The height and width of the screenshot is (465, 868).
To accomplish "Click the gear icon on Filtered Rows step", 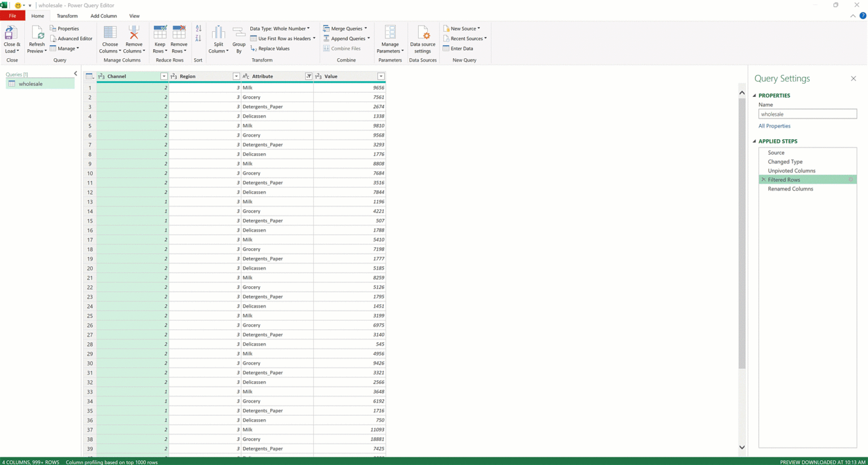I will point(850,180).
